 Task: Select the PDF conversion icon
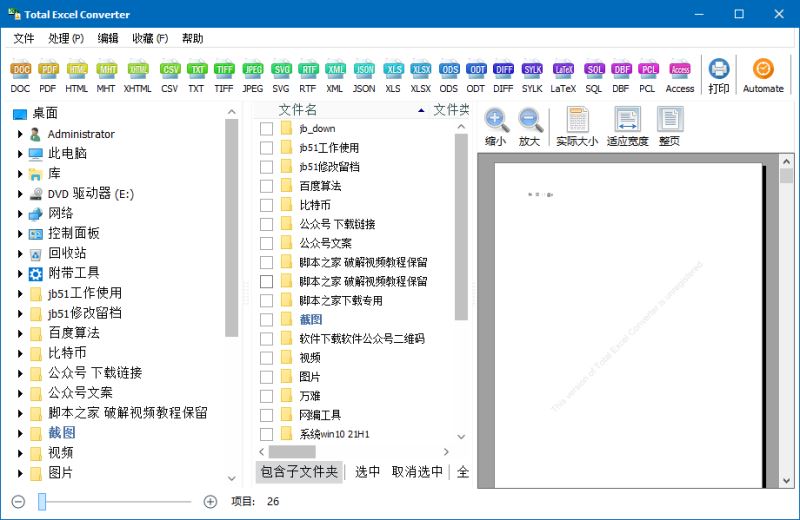(48, 77)
